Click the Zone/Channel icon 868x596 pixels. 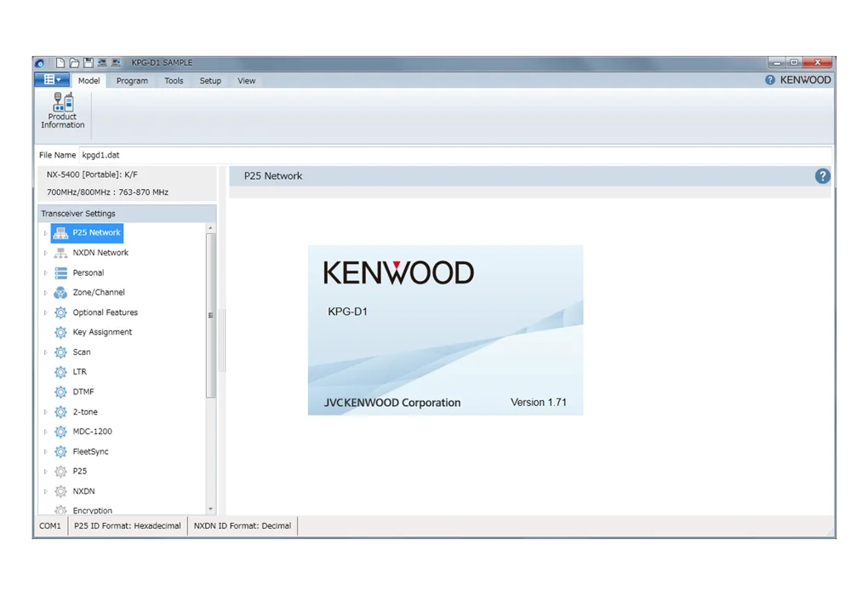[x=60, y=292]
